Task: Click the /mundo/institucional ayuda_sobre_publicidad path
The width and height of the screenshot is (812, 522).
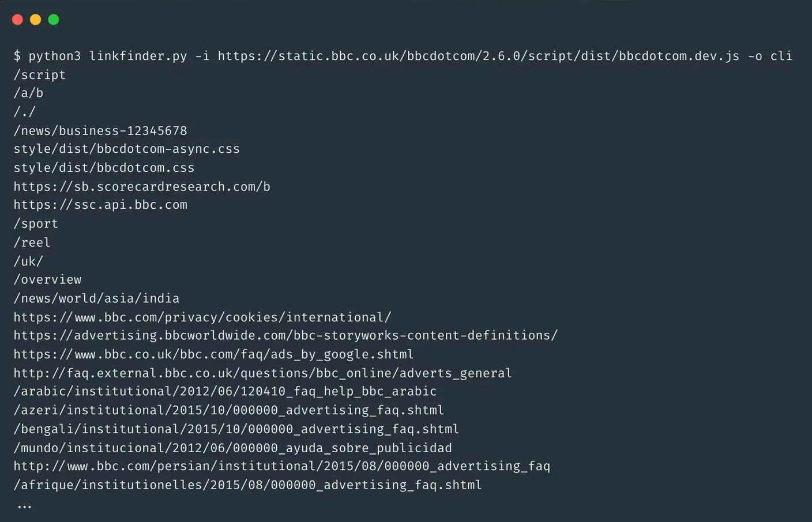Action: click(x=232, y=448)
